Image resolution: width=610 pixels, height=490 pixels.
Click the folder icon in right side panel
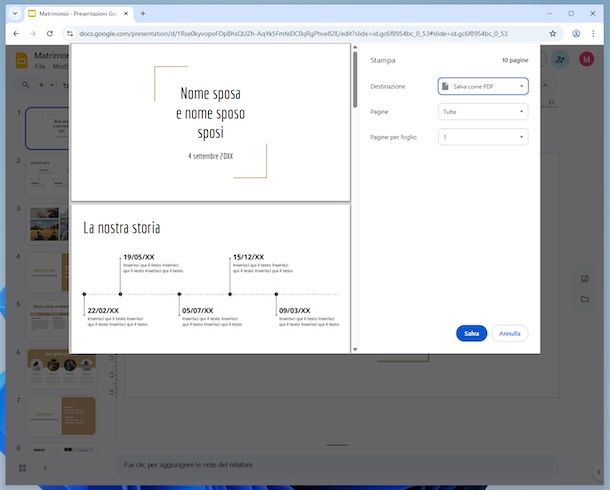[584, 299]
